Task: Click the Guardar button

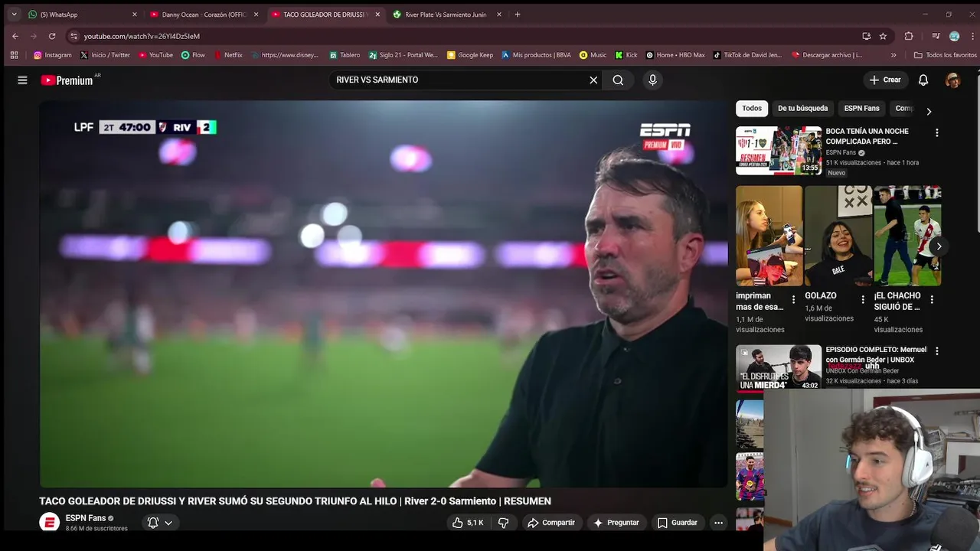Action: pos(678,523)
